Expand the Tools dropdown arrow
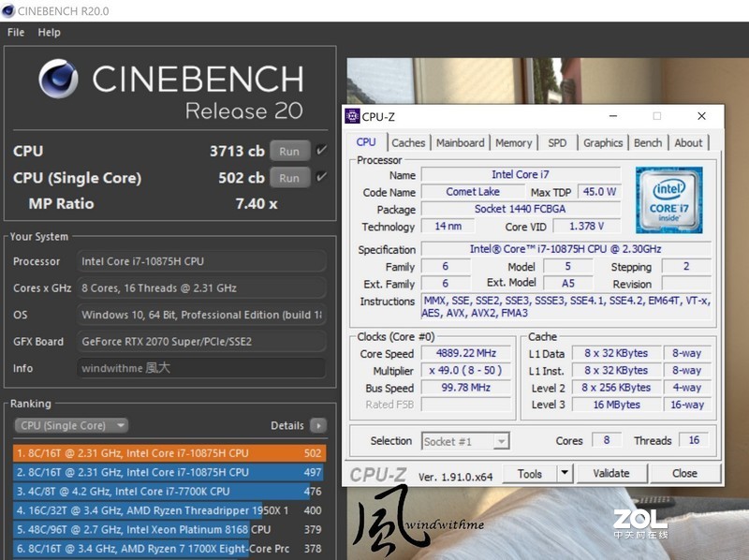Viewport: 749px width, 560px height. (565, 474)
